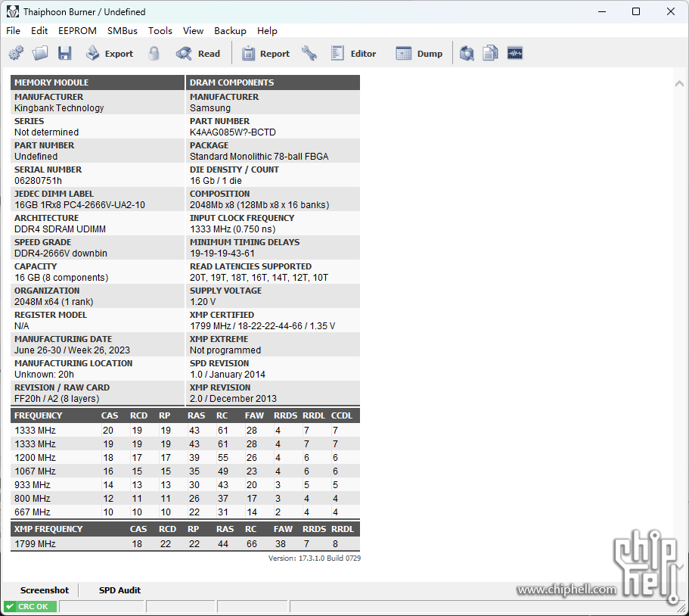The image size is (689, 616).
Task: Open the View menu
Action: 193,31
